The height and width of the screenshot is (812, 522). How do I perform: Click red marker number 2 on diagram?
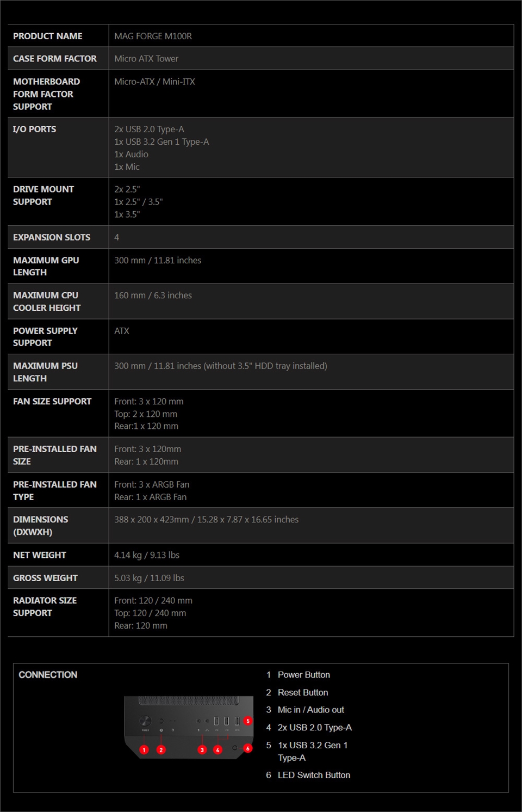point(161,749)
